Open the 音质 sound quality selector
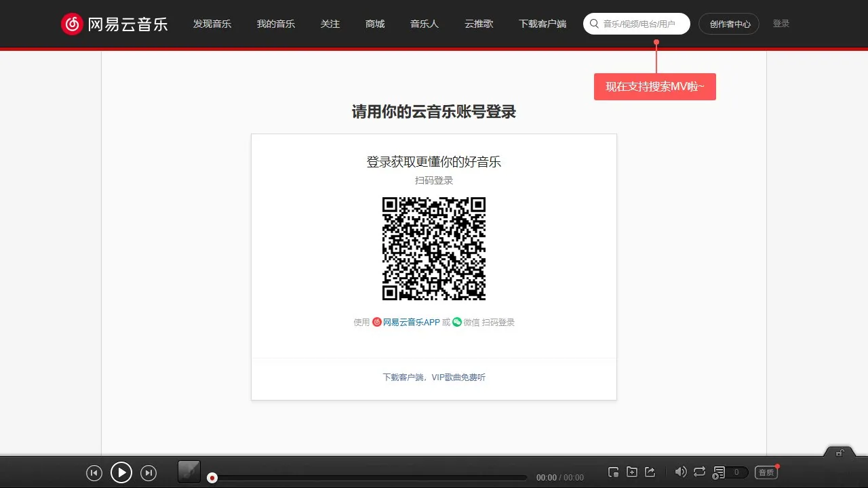Image resolution: width=868 pixels, height=488 pixels. (x=766, y=472)
